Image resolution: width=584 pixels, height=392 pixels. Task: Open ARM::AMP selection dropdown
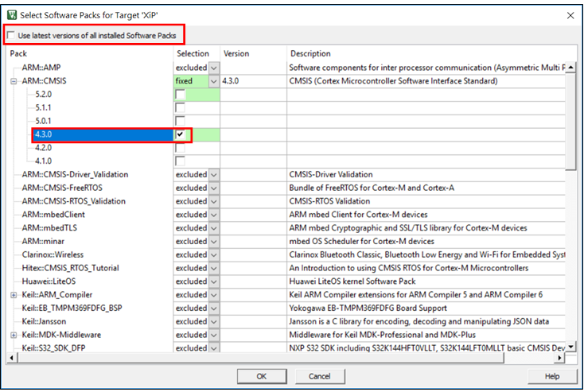[x=214, y=68]
